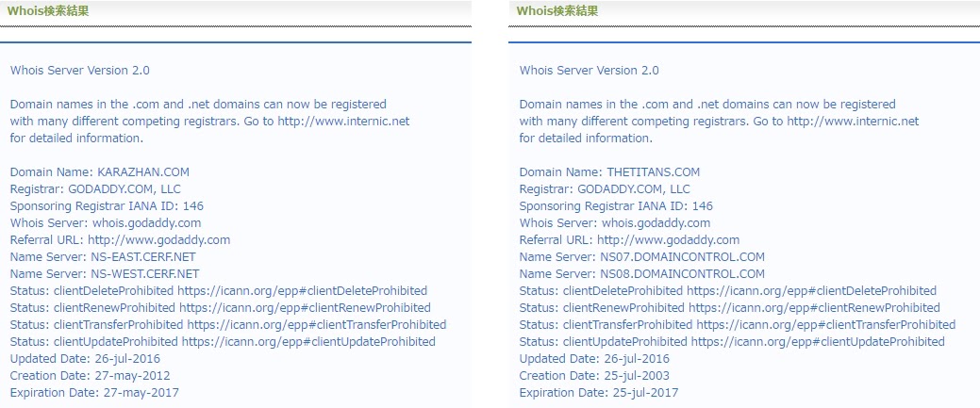Click 'Domain Name: KARAZHAN.COM' line
This screenshot has width=980, height=408.
(x=99, y=171)
